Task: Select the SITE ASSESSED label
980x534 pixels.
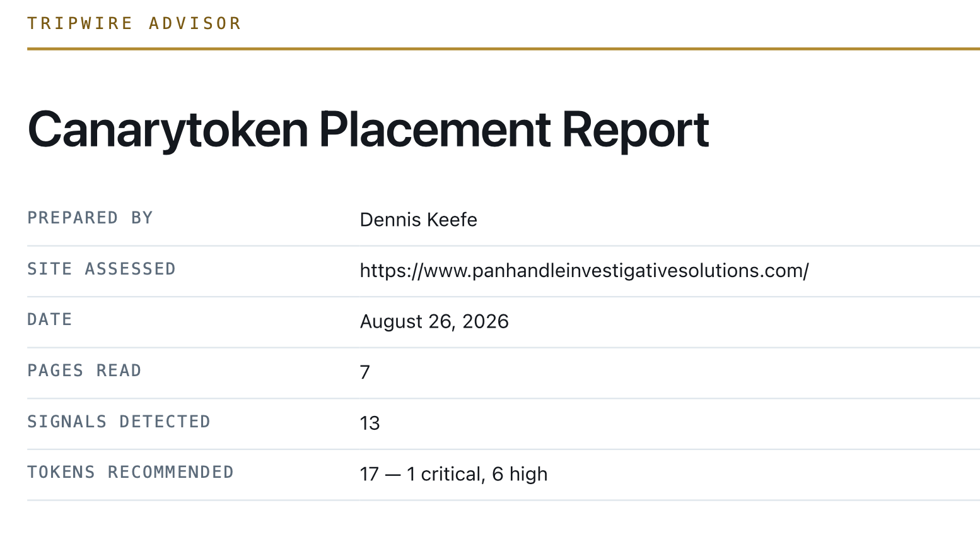Action: (x=102, y=269)
